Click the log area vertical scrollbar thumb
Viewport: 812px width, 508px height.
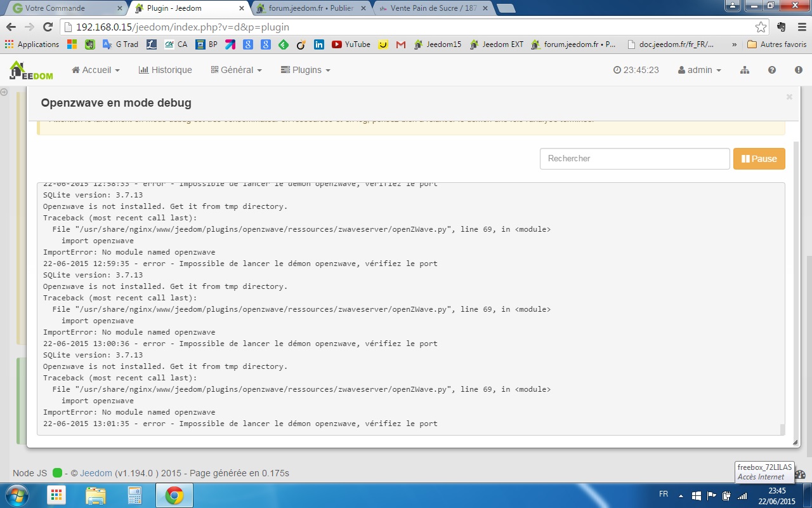[782, 429]
